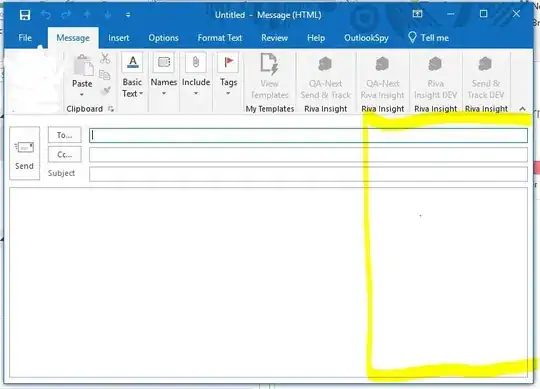The height and width of the screenshot is (389, 540).
Task: Click the Undo arrow in the quick access toolbar
Action: click(46, 15)
